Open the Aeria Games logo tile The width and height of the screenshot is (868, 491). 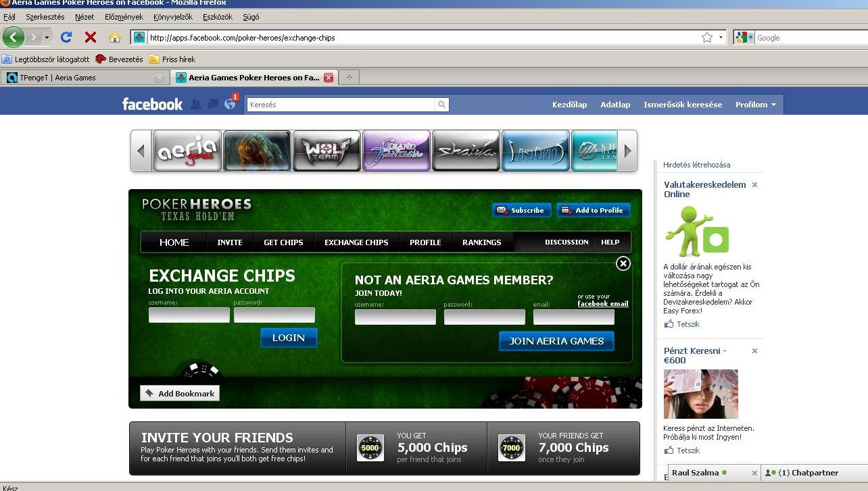187,151
